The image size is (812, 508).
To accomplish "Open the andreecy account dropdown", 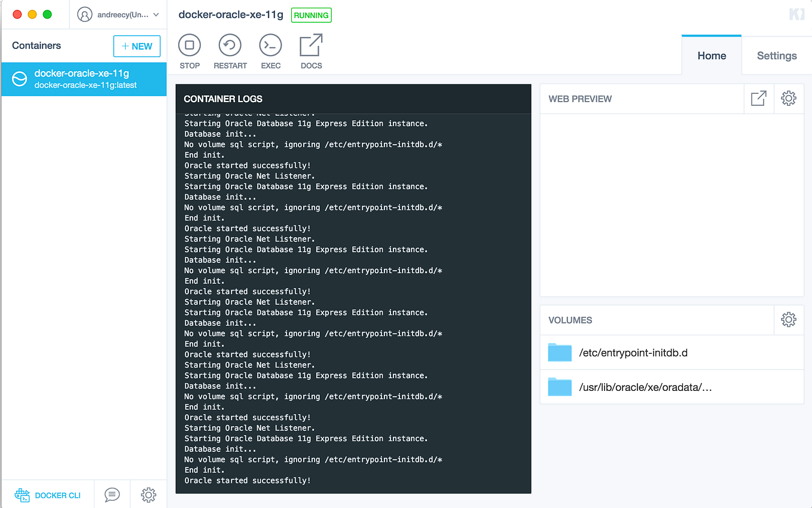I will pyautogui.click(x=118, y=14).
